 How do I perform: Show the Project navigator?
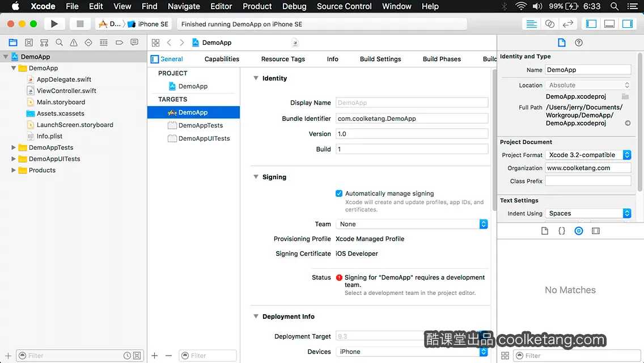click(x=13, y=43)
